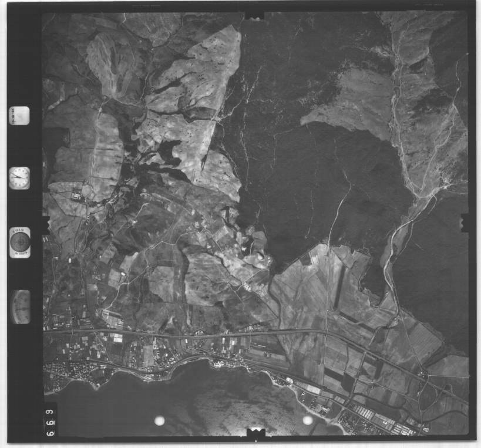Screen dimensions: 481x448
Task: Click the left edge fiducial notch
Action: pos(45,224)
